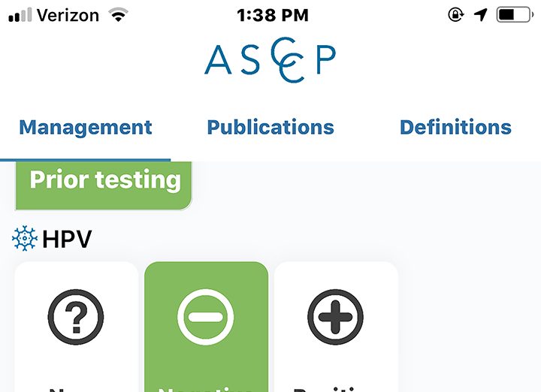This screenshot has width=541, height=392.
Task: Tap the green Prior testing label
Action: click(104, 185)
